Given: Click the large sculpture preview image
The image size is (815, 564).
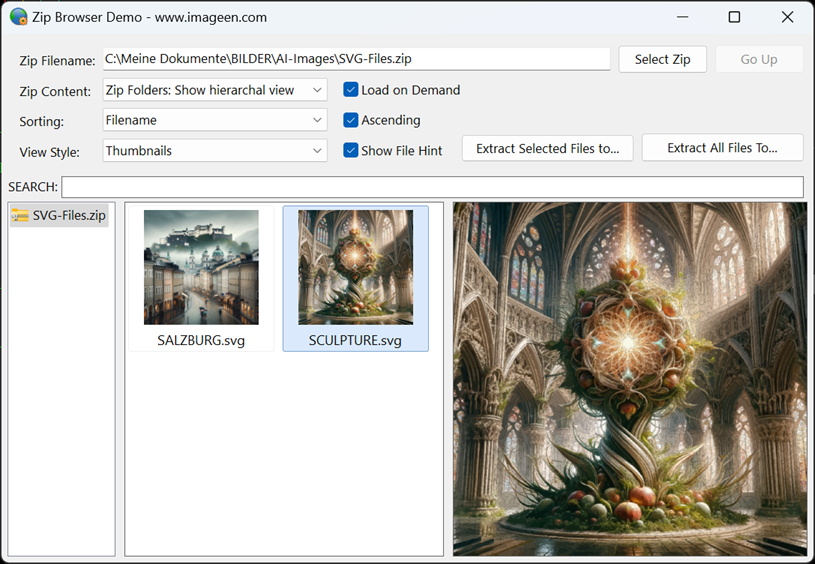Looking at the screenshot, I should [x=630, y=379].
